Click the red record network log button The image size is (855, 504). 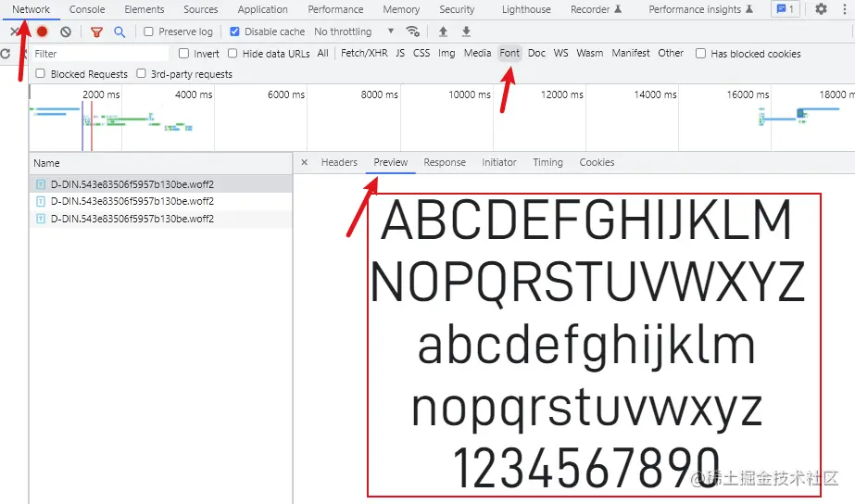(42, 31)
